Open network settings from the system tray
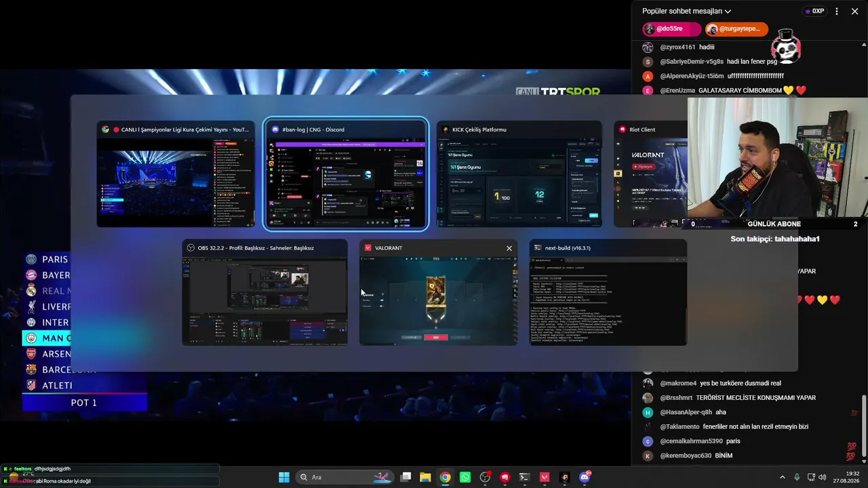 pyautogui.click(x=812, y=477)
